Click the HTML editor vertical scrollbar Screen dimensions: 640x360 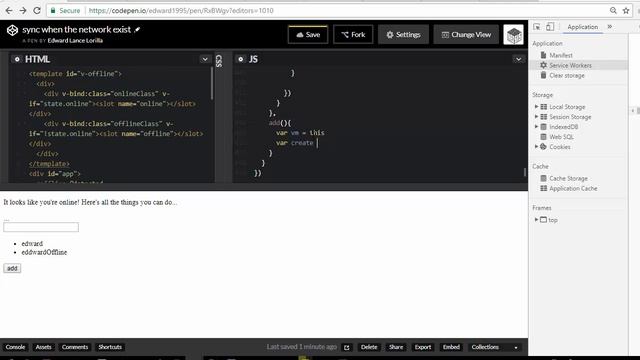pyautogui.click(x=212, y=83)
